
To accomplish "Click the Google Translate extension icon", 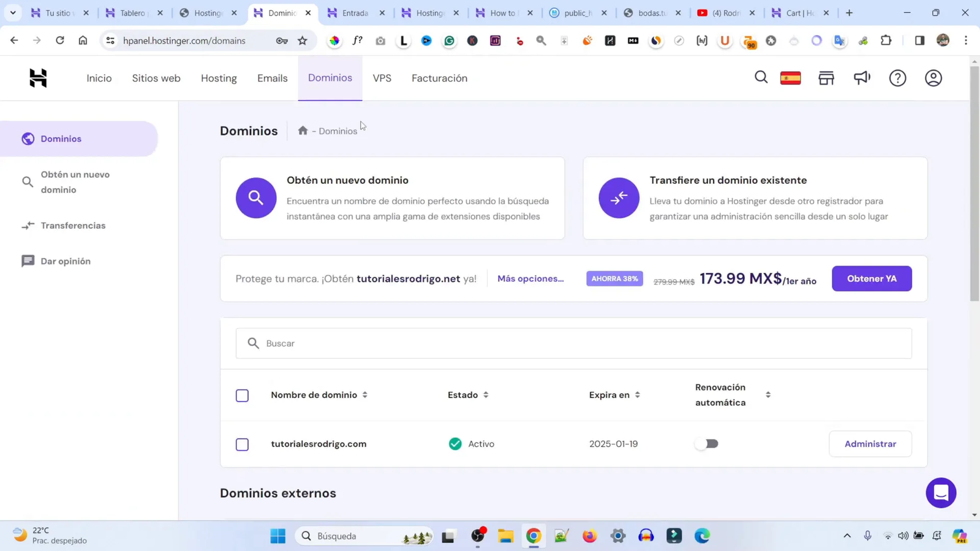I will (839, 40).
